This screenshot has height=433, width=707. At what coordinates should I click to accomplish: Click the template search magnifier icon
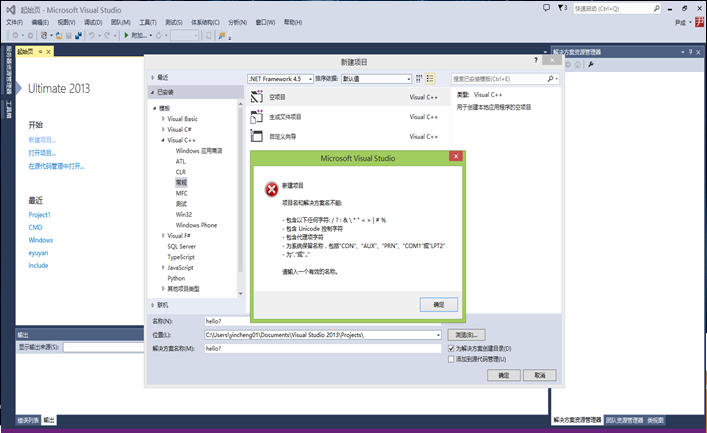tap(550, 79)
